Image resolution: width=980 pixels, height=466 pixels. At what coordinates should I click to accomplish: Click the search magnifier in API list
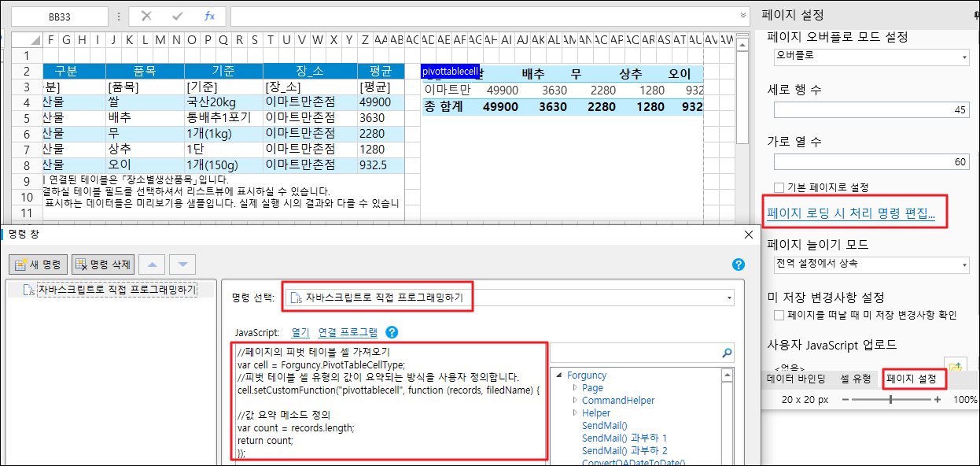pyautogui.click(x=727, y=353)
